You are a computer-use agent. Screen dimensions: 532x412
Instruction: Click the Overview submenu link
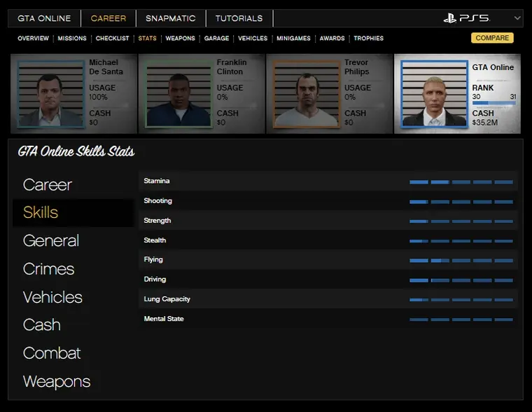pyautogui.click(x=33, y=39)
